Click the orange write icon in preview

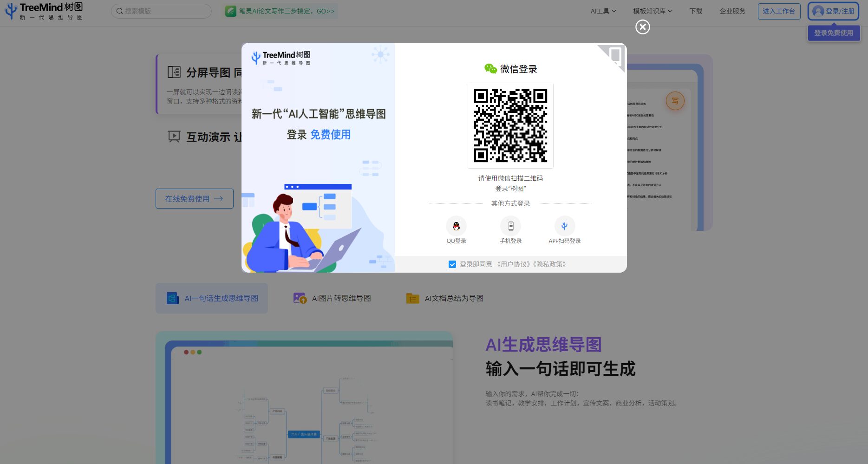pos(675,101)
